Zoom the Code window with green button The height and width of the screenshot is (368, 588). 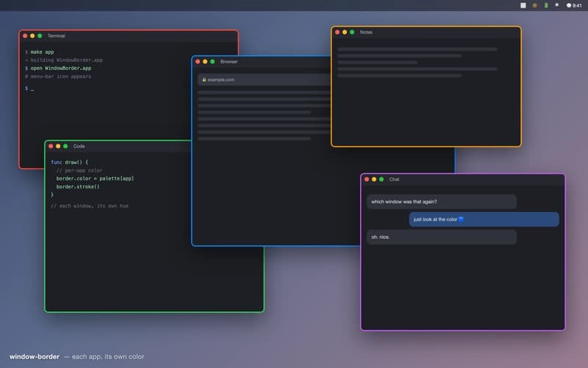65,146
